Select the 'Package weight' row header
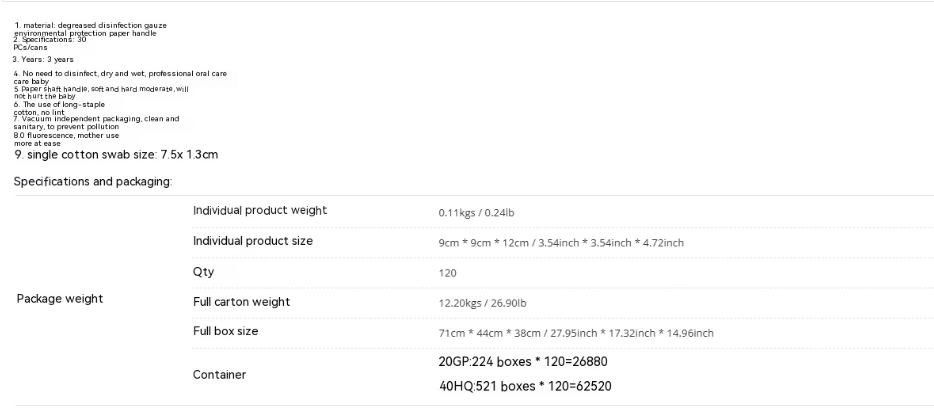Screen dimensions: 934x408 tap(60, 299)
